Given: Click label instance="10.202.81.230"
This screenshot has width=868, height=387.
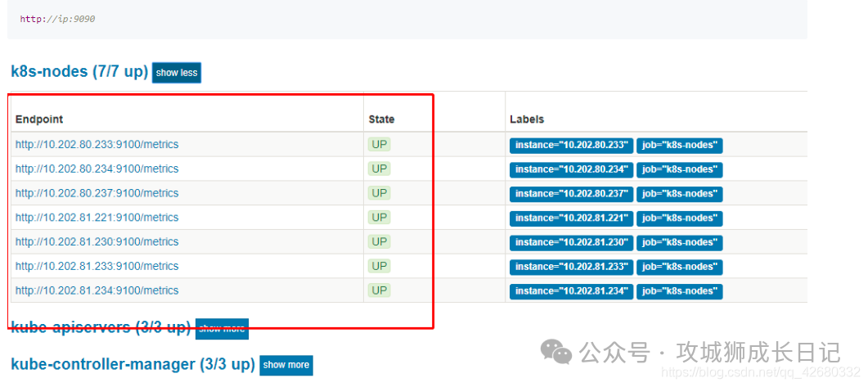Looking at the screenshot, I should (x=571, y=243).
